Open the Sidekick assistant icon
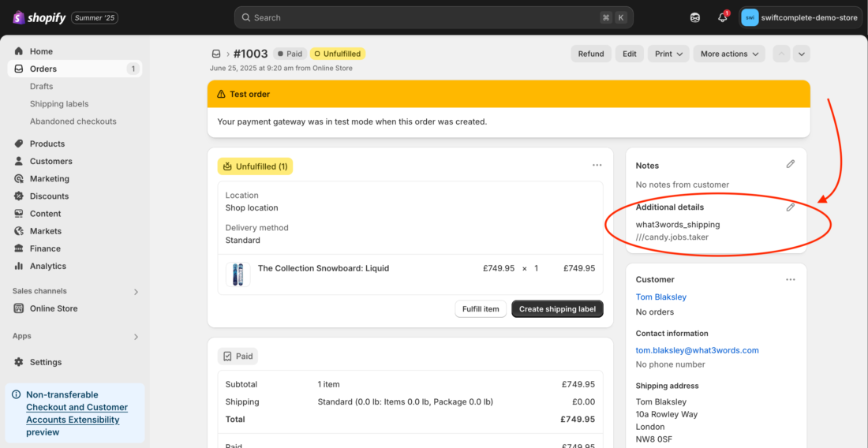Screen dimensions: 868x448 pos(695,17)
